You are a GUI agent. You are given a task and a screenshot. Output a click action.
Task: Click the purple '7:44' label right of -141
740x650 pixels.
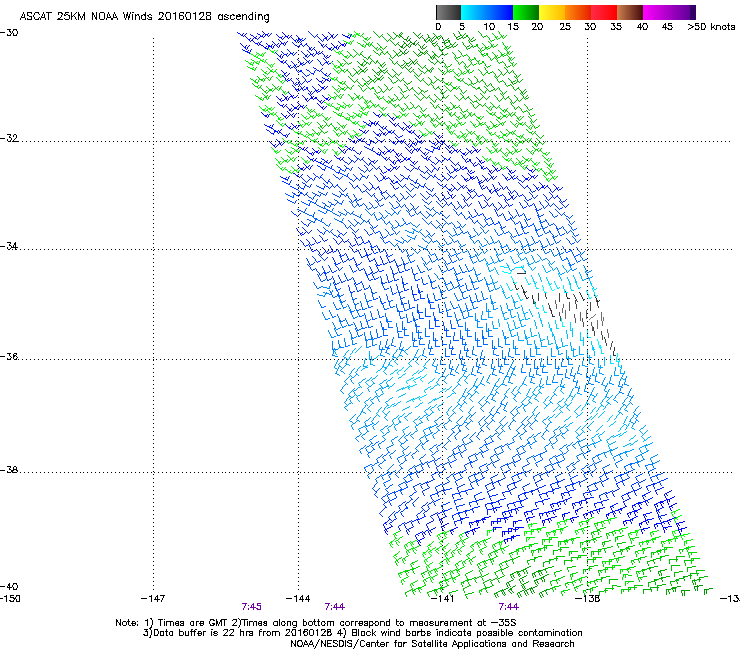509,607
